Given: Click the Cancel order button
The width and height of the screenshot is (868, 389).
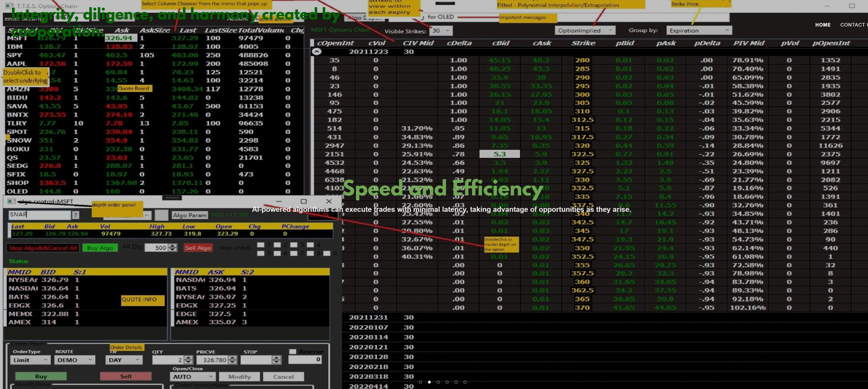Looking at the screenshot, I should tap(283, 376).
